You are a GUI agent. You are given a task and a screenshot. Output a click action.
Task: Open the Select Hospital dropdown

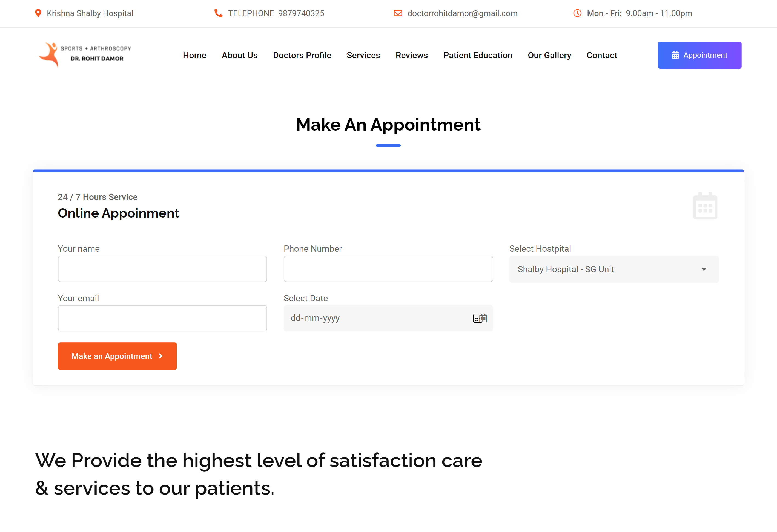click(614, 269)
